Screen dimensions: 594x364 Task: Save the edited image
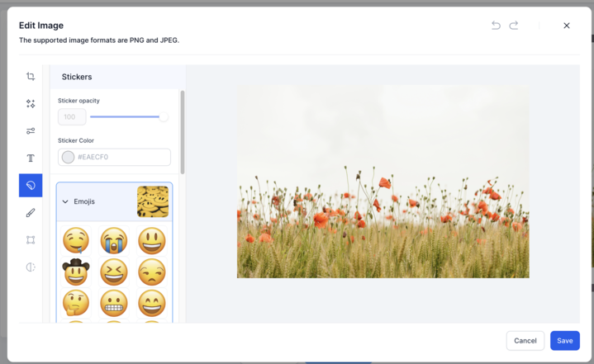pyautogui.click(x=565, y=341)
